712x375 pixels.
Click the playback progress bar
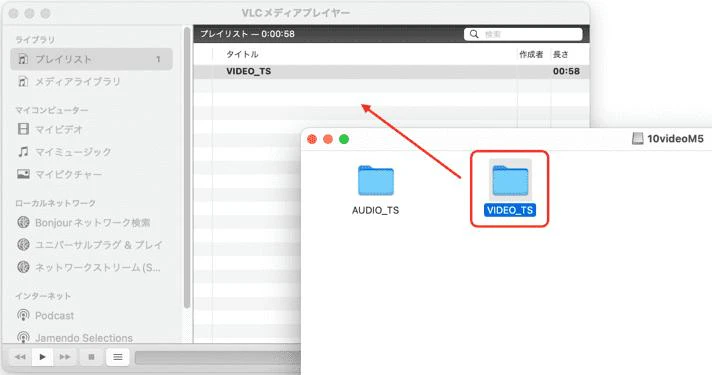[x=218, y=358]
